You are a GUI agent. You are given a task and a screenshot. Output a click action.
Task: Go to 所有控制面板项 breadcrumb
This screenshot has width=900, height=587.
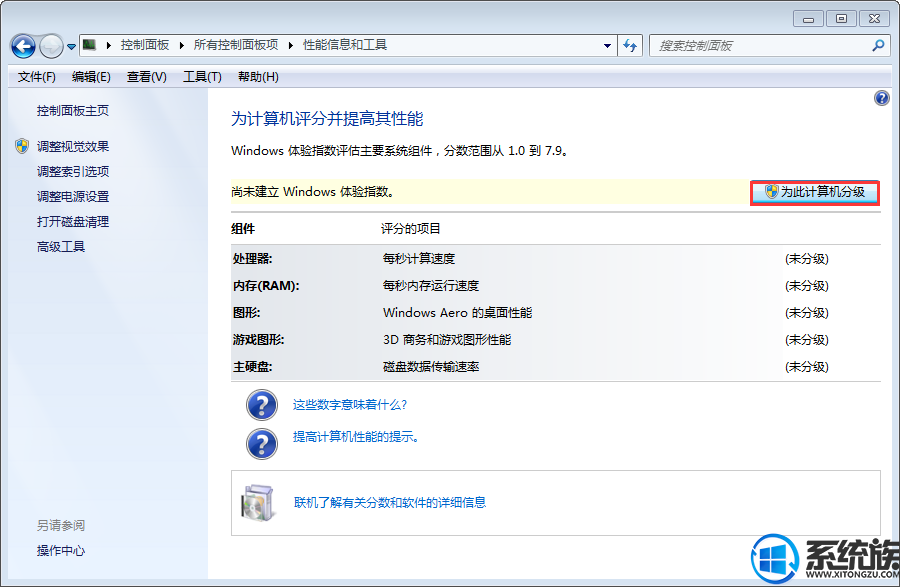coord(236,45)
